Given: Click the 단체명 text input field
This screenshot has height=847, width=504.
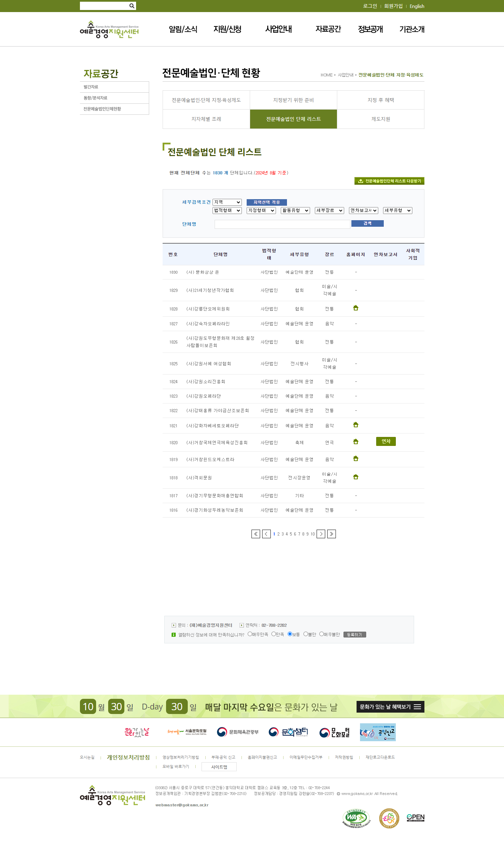Looking at the screenshot, I should (282, 224).
